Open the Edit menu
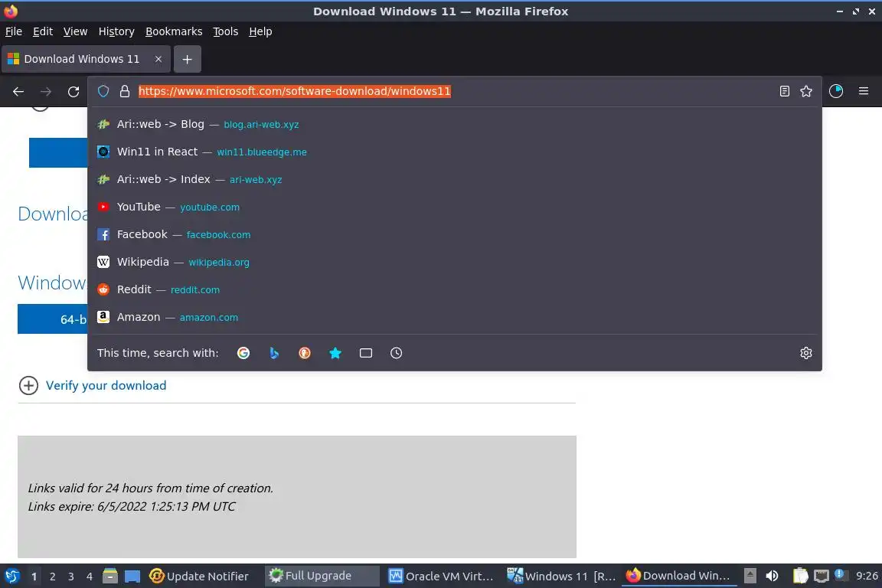This screenshot has width=882, height=588. pos(43,31)
